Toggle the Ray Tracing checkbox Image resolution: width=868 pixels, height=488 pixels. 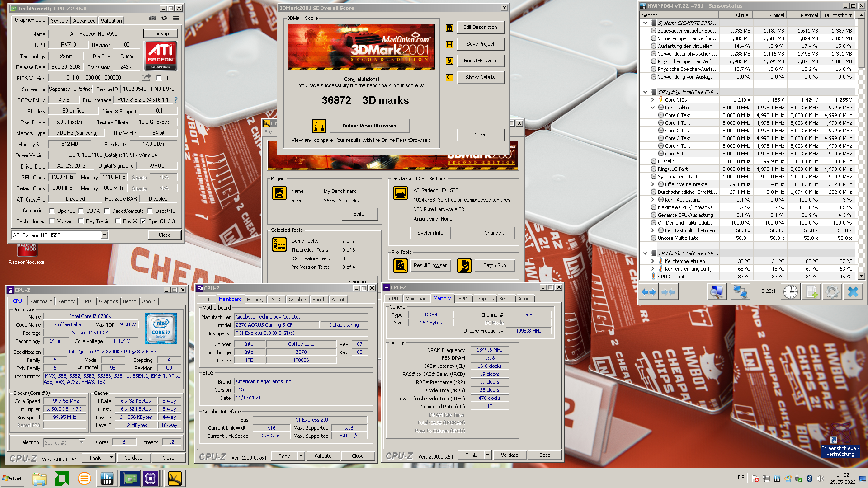click(x=80, y=221)
